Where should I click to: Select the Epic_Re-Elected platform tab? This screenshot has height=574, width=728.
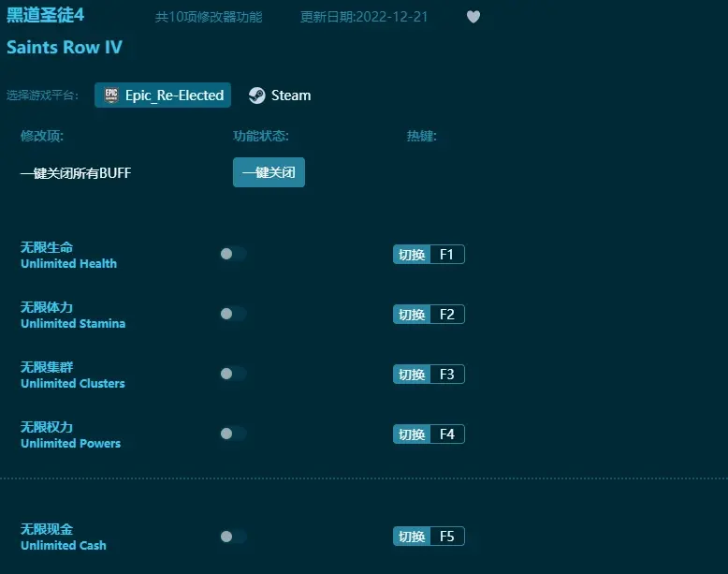click(163, 96)
